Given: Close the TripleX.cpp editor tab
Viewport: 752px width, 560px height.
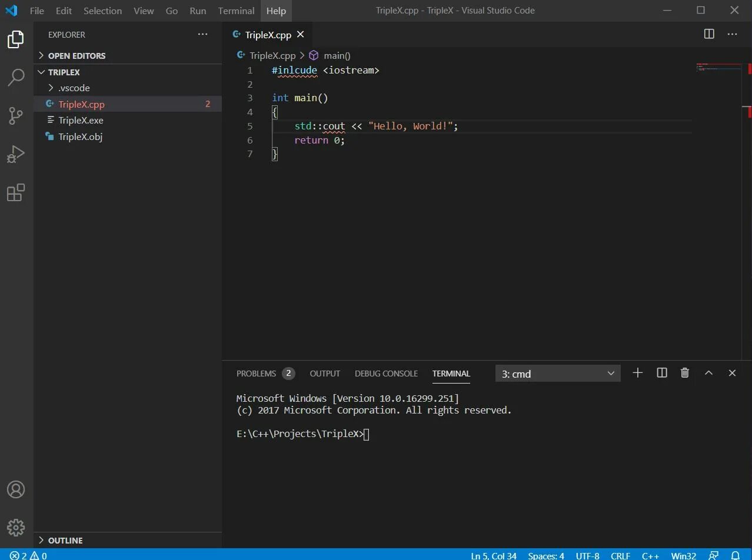Looking at the screenshot, I should tap(300, 35).
